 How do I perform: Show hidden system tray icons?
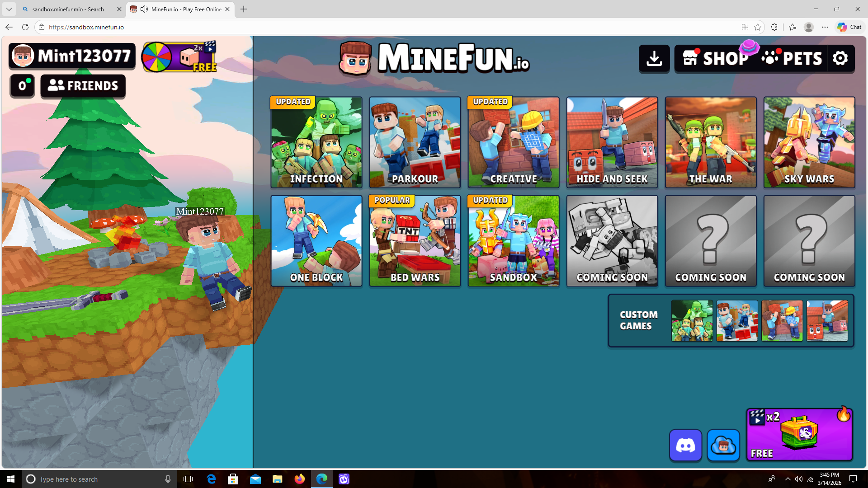(x=788, y=479)
